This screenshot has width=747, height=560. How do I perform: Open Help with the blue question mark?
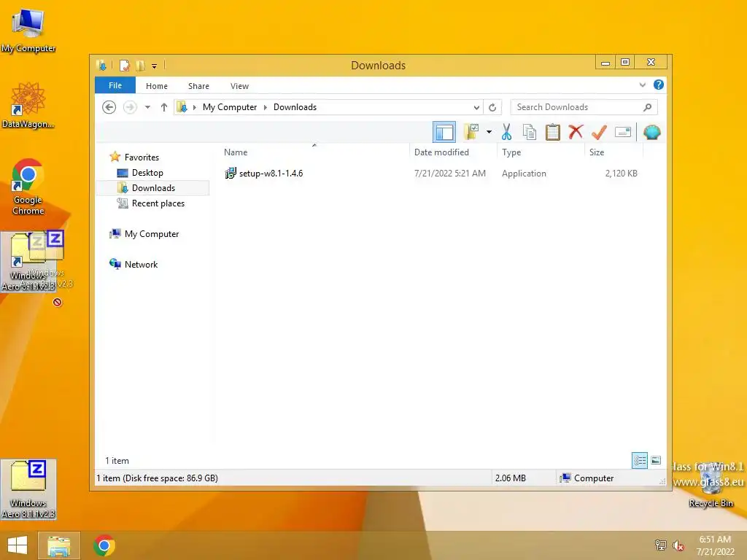pos(659,85)
